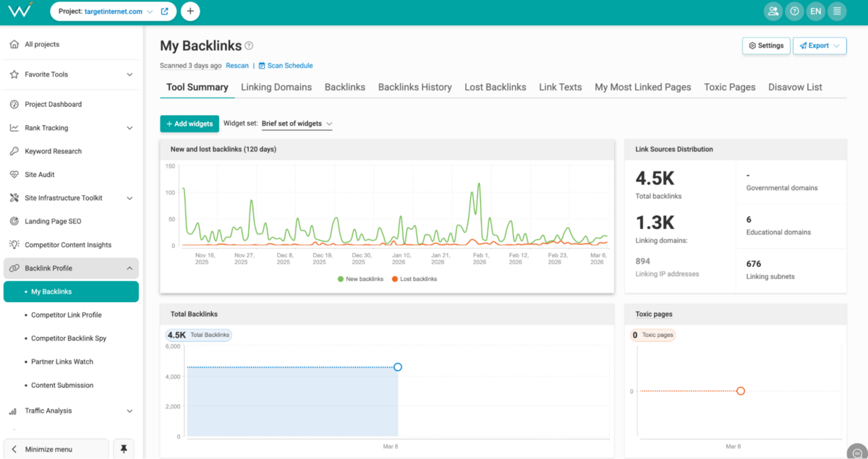This screenshot has width=868, height=459.
Task: Click the Landing Page SEO target icon
Action: point(14,221)
